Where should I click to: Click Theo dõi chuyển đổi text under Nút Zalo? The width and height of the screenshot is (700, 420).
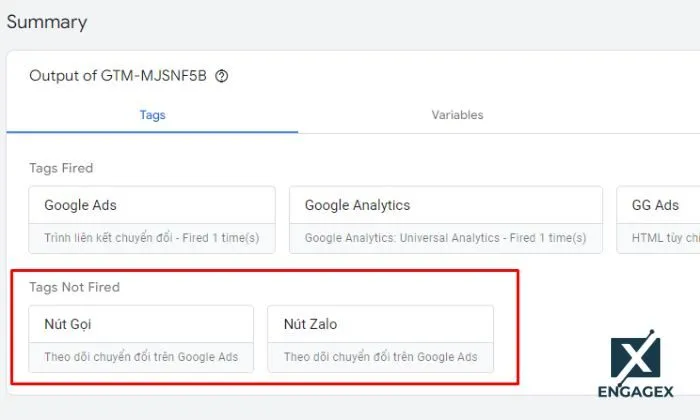(380, 357)
